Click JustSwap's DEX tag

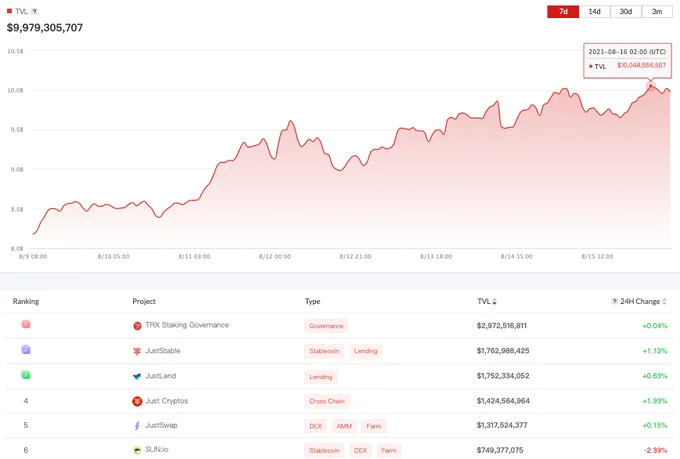click(316, 426)
